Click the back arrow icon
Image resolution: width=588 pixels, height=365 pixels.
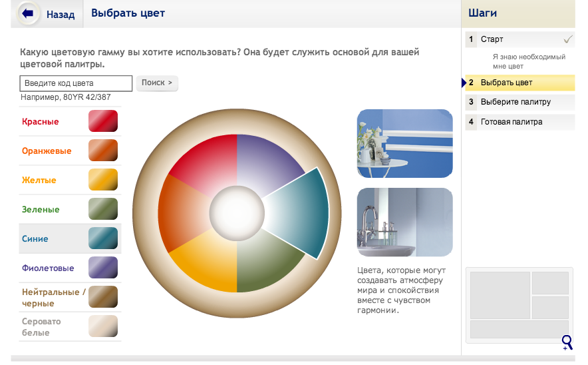click(x=28, y=13)
